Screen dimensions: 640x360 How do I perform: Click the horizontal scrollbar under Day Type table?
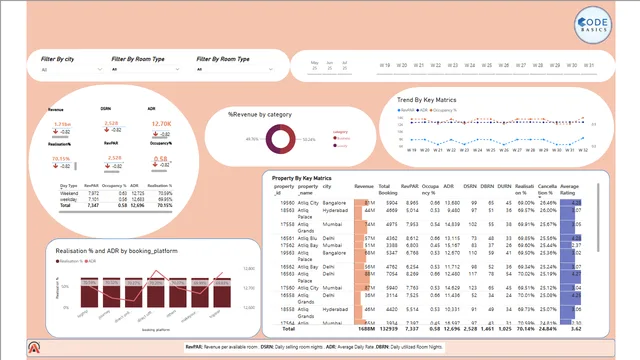116,212
